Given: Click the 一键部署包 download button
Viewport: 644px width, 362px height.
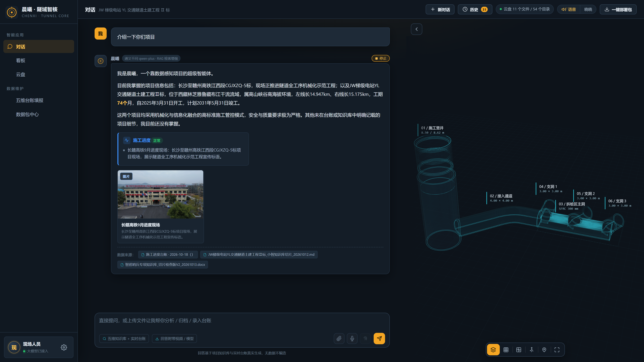Looking at the screenshot, I should [618, 10].
